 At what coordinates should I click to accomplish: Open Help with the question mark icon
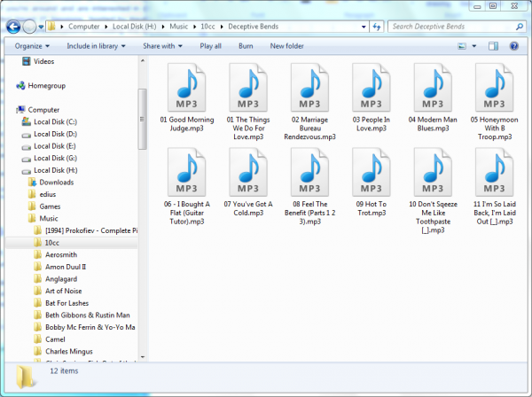pyautogui.click(x=514, y=46)
